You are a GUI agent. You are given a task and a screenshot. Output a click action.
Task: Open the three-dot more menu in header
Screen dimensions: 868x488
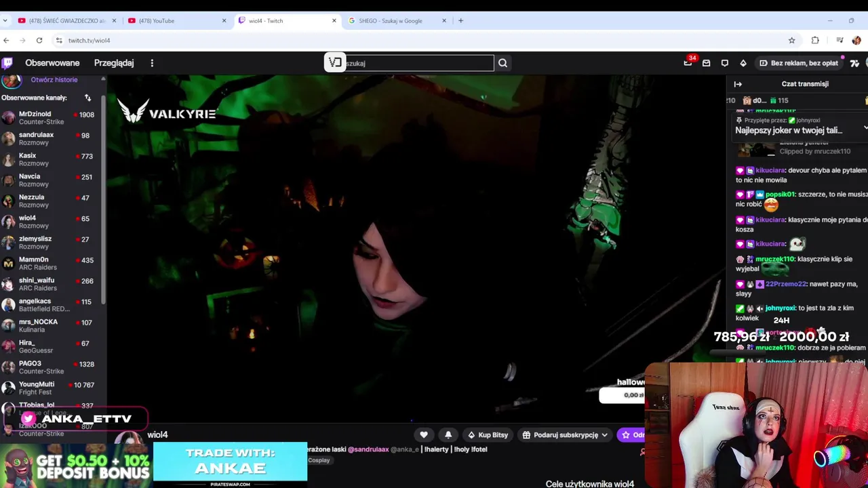[152, 63]
